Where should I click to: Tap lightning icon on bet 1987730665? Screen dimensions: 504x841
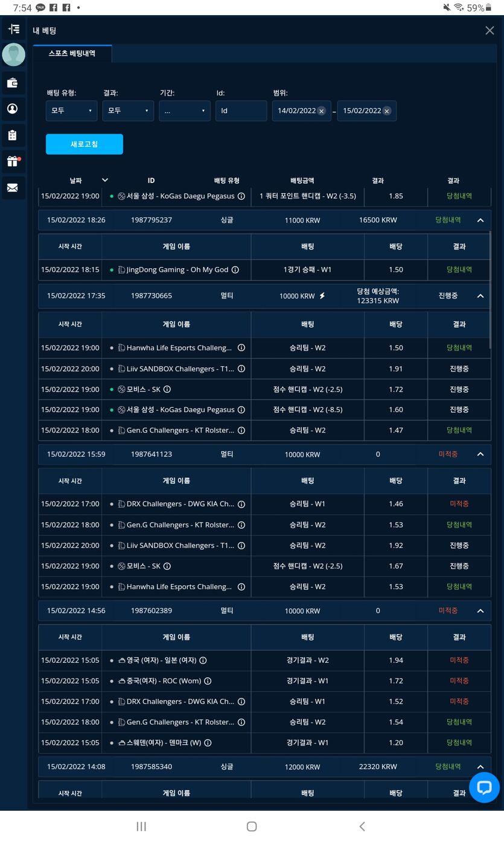click(322, 296)
